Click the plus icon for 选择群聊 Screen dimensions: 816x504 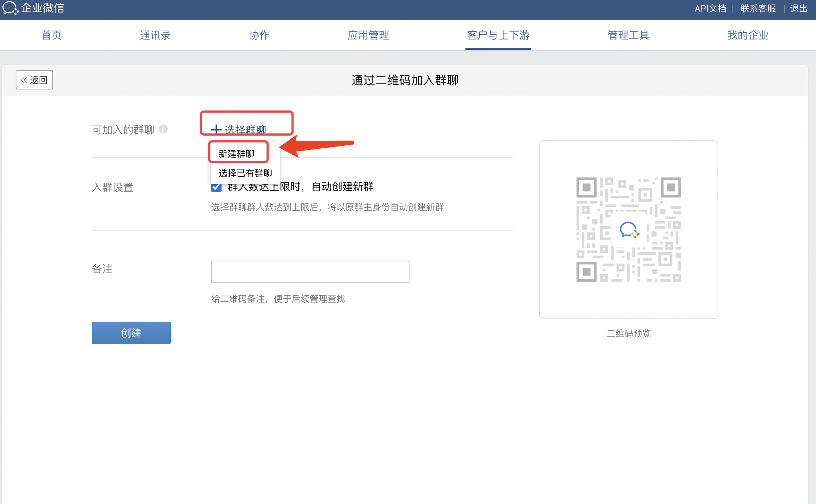tap(216, 129)
